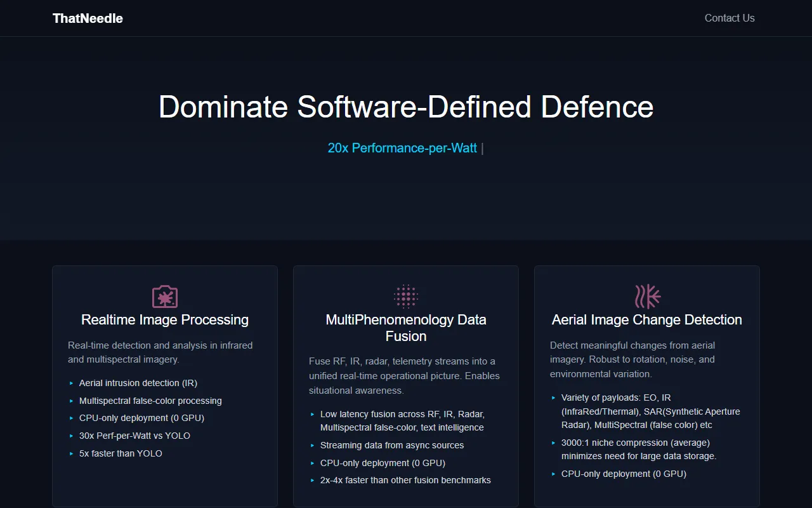Select the MultiPhenomenology Data Fusion heading
The height and width of the screenshot is (508, 812).
[x=406, y=328]
